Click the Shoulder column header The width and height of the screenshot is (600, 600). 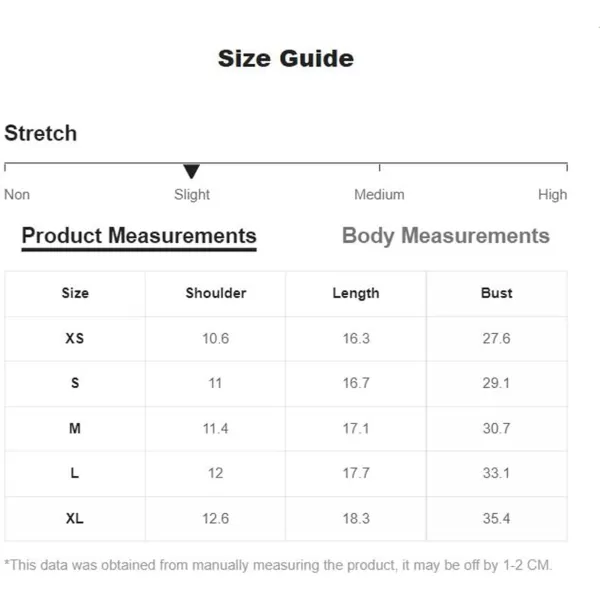(215, 293)
